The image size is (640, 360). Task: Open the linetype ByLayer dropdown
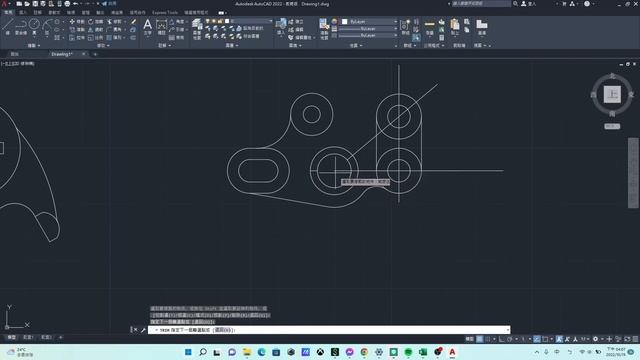(x=396, y=36)
